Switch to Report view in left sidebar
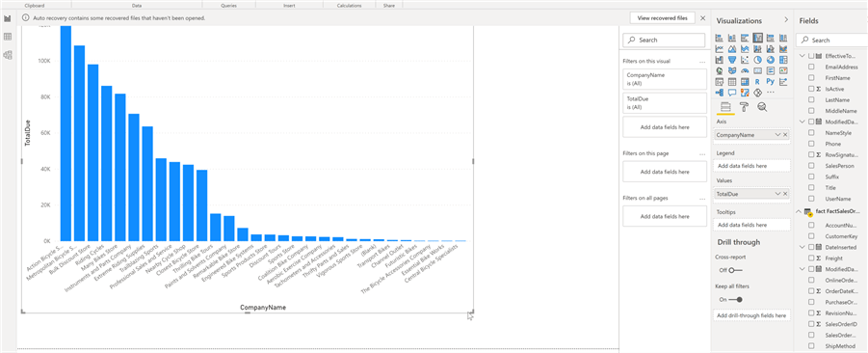The height and width of the screenshot is (353, 868). tap(8, 18)
